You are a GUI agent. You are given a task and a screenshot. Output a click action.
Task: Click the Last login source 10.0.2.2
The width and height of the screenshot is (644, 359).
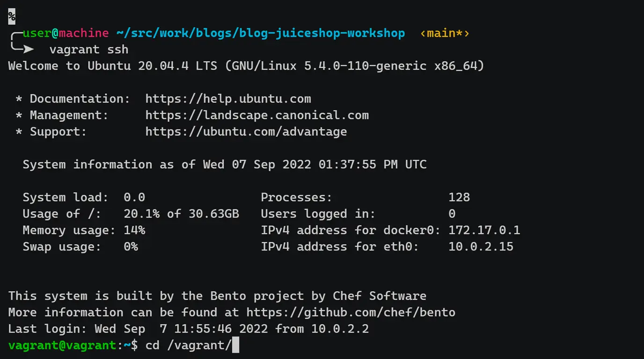click(x=340, y=329)
